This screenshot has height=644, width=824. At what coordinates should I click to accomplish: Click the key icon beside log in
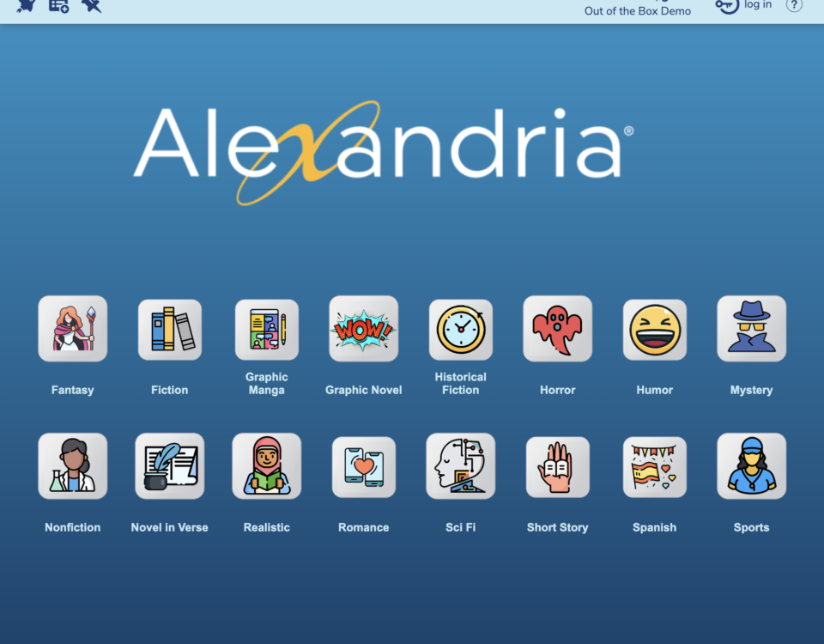pyautogui.click(x=727, y=6)
